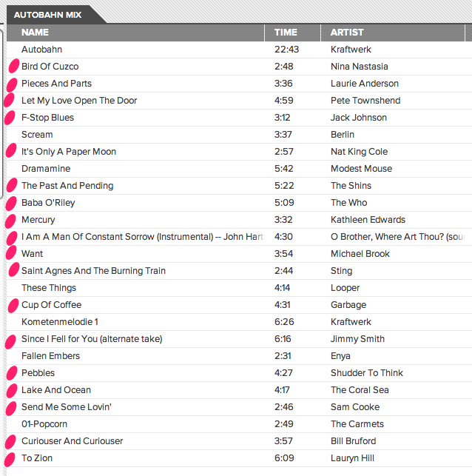Click the pink marker next to F-Stop Blues

[10, 118]
